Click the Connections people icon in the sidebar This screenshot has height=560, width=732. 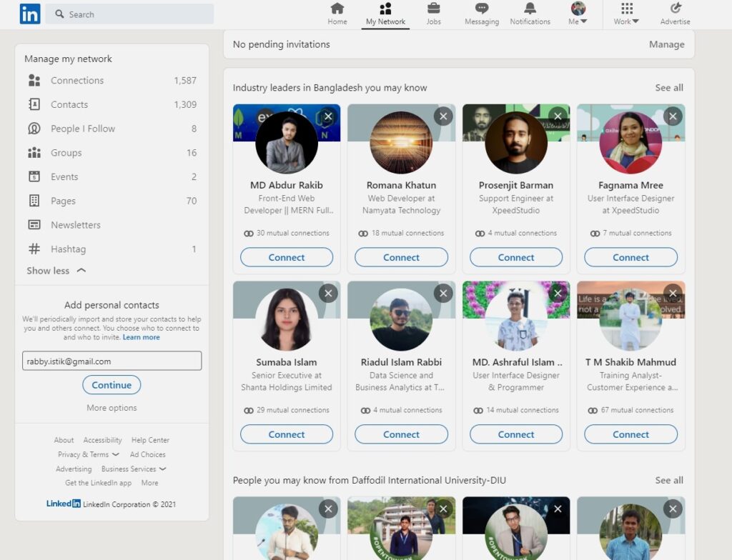click(34, 80)
